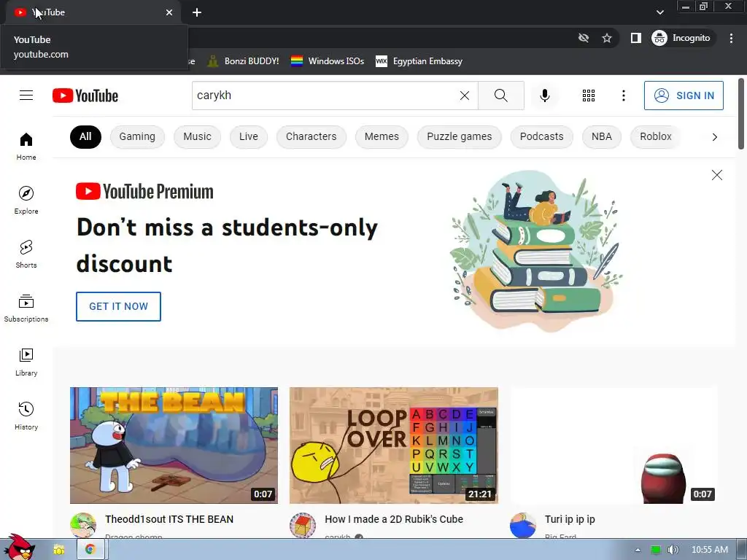Click the Angry Birds start button on taskbar
This screenshot has width=747, height=560.
point(19,548)
